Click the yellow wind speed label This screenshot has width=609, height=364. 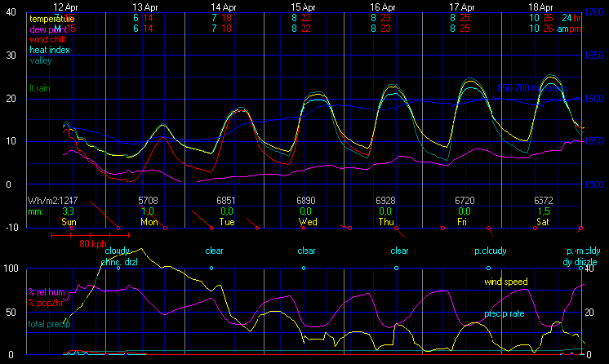504,282
